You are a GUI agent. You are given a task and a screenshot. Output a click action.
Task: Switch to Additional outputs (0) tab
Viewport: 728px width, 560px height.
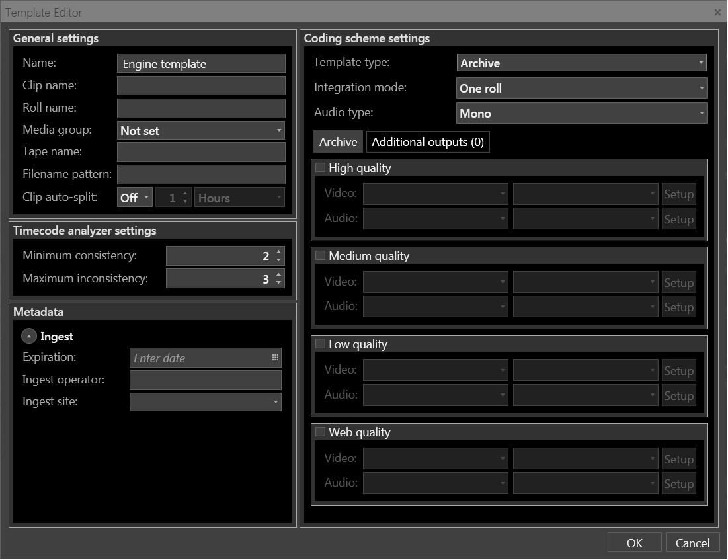click(x=428, y=142)
